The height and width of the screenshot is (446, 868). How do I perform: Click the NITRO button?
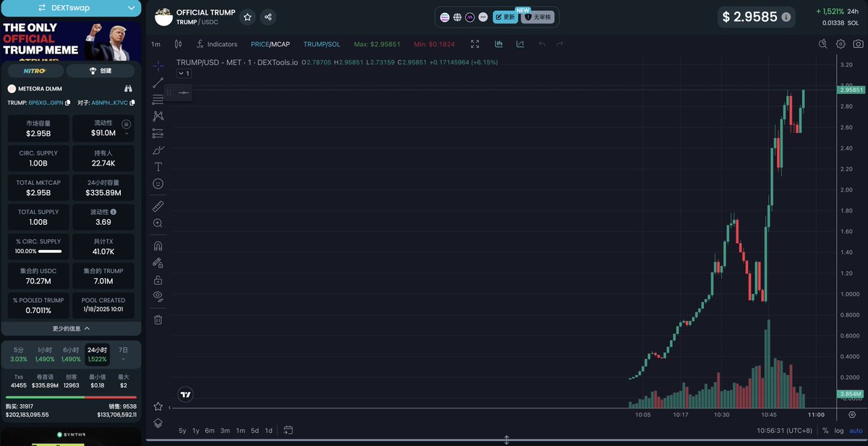tap(34, 71)
